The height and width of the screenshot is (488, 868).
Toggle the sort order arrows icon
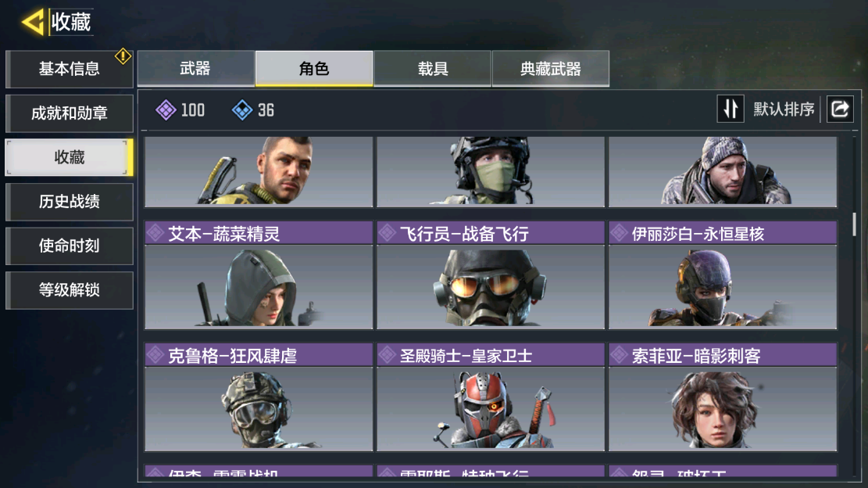(x=730, y=109)
